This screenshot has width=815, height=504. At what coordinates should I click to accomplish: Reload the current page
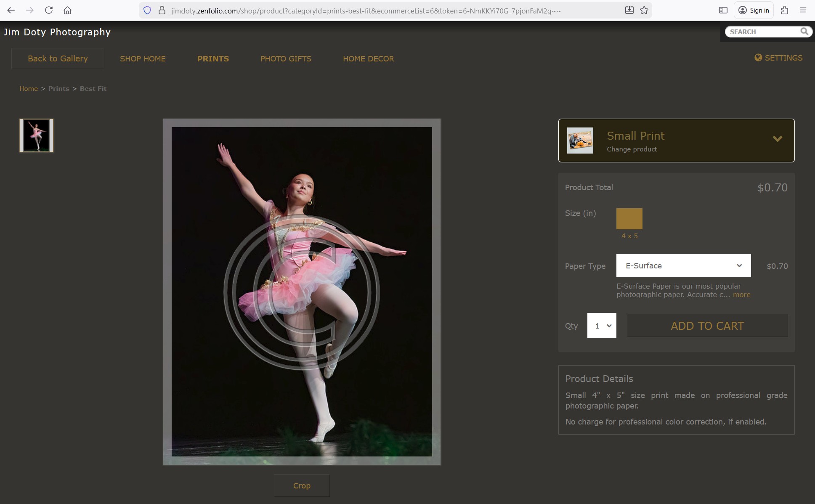(49, 11)
